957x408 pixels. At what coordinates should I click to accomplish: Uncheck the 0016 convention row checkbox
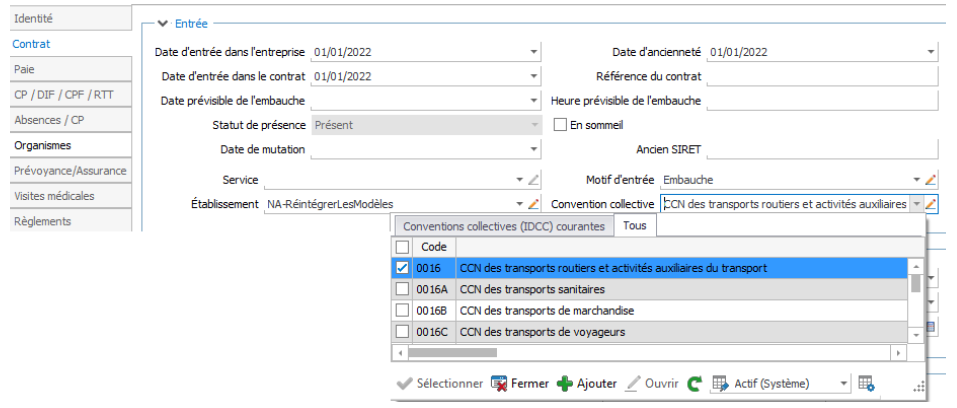tap(402, 268)
